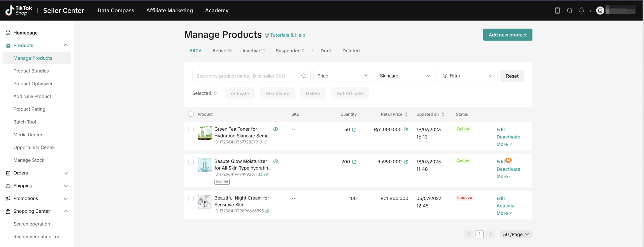644x247 pixels.
Task: Open Data Compass from the top menu
Action: coord(116,10)
